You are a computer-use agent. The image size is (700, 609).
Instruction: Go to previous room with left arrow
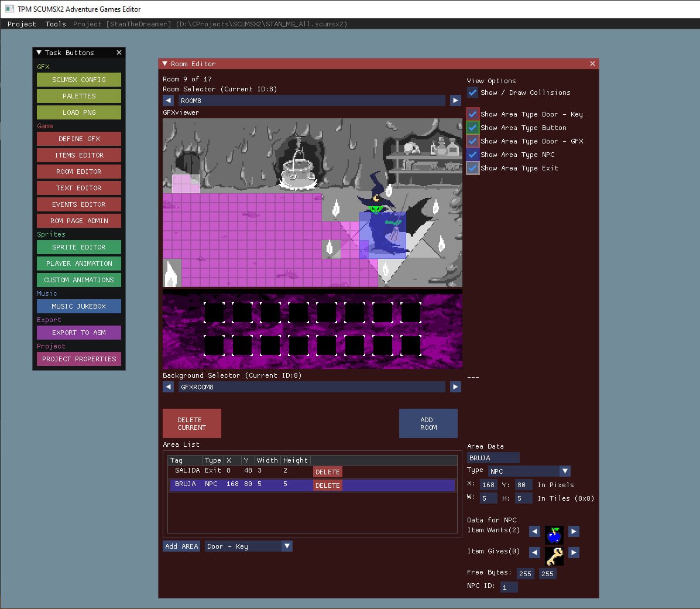tap(169, 101)
